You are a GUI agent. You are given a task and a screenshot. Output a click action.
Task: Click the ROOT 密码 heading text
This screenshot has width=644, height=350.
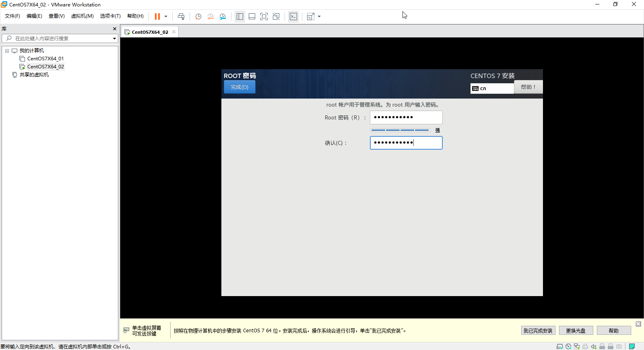click(x=240, y=76)
